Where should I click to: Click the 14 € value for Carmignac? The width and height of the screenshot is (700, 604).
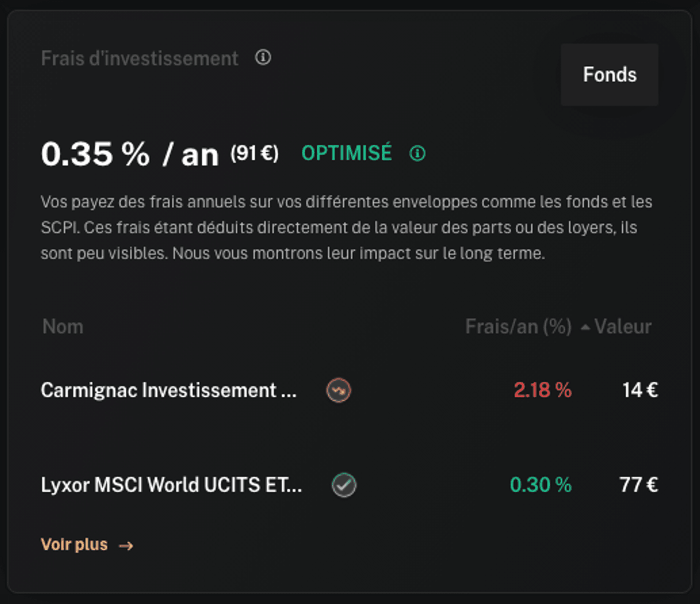point(640,390)
